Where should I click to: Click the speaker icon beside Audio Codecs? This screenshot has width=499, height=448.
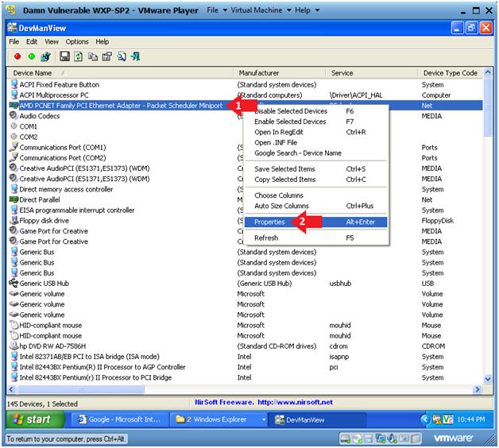click(x=14, y=115)
